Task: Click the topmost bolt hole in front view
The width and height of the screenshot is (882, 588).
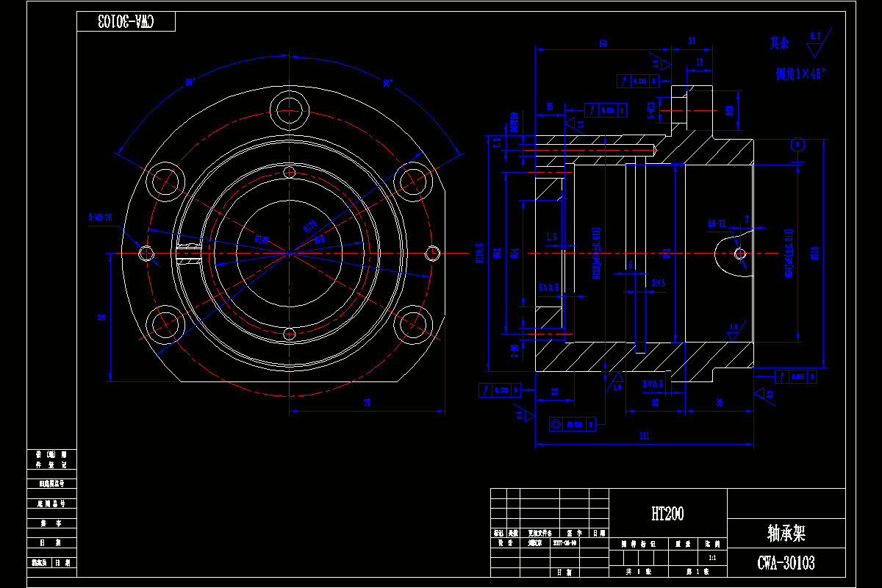Action: tap(290, 110)
